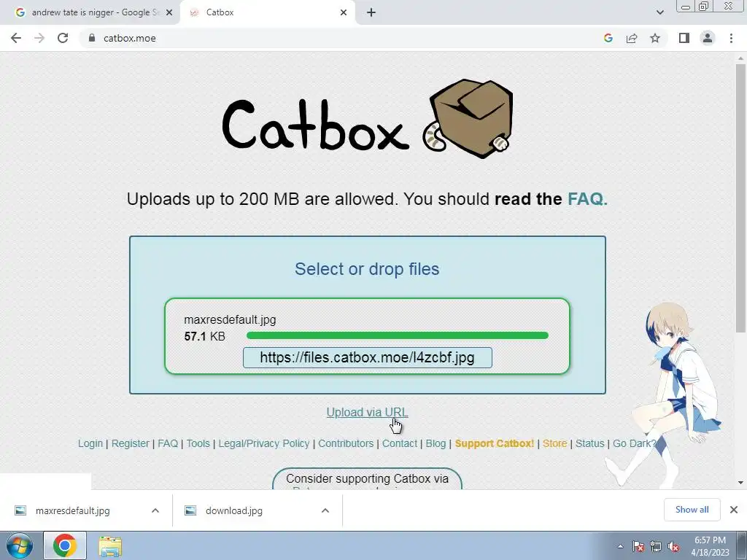This screenshot has height=560, width=747.
Task: Open the Chrome profile menu
Action: (708, 38)
